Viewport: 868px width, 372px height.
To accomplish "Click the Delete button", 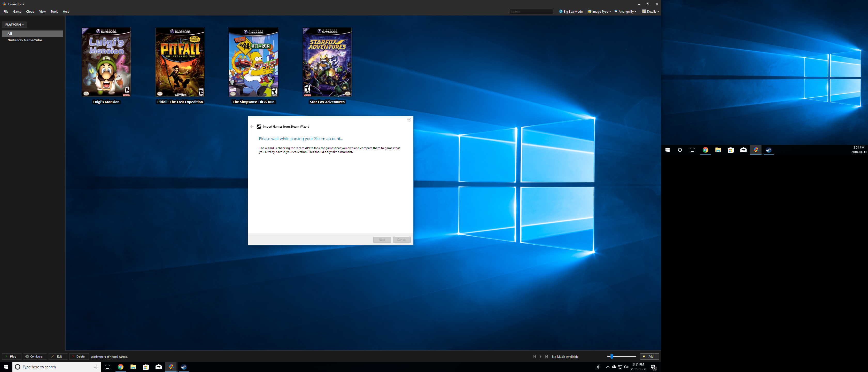I will tap(79, 357).
